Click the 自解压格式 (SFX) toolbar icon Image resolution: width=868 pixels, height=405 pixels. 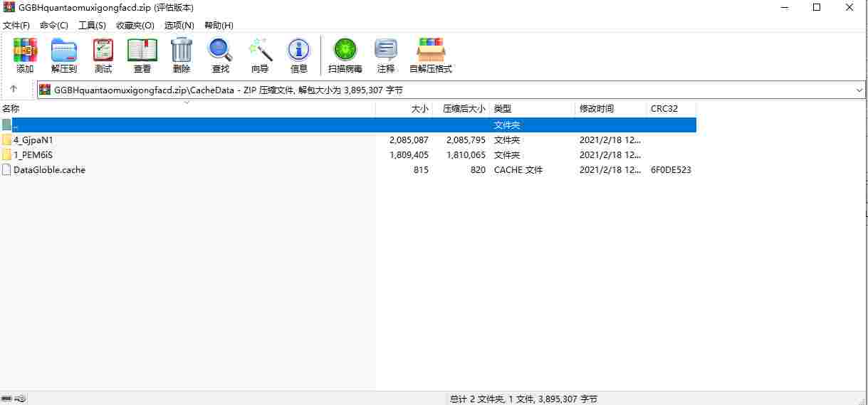tap(431, 51)
